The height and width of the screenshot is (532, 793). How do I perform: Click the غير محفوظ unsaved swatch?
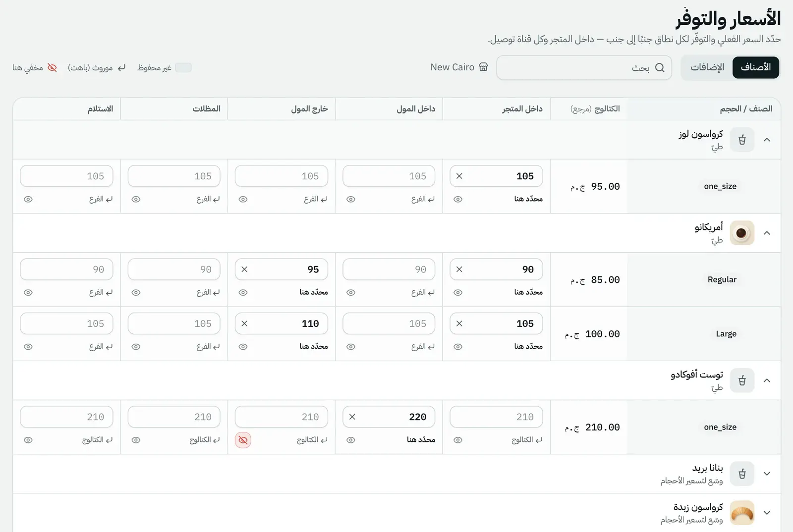(183, 67)
